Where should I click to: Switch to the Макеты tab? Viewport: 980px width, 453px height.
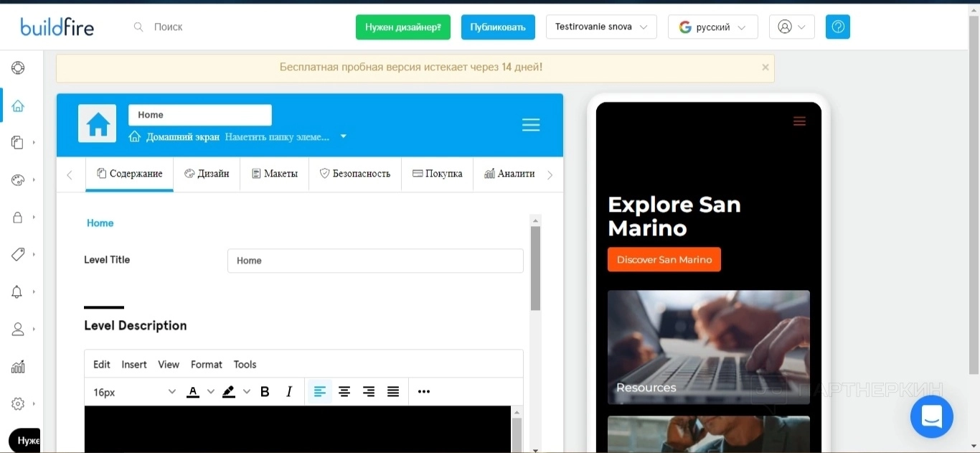click(x=275, y=174)
